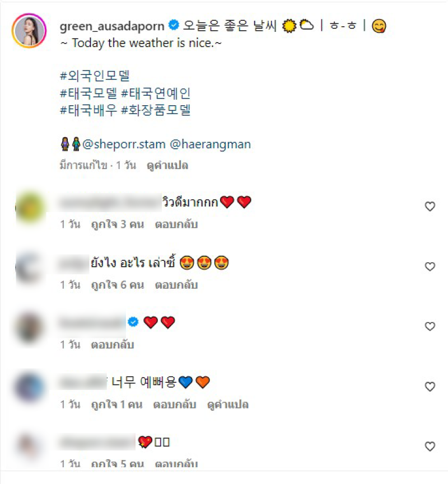448x484 pixels.
Task: Open hashtag #태국모델
Action: [x=88, y=93]
